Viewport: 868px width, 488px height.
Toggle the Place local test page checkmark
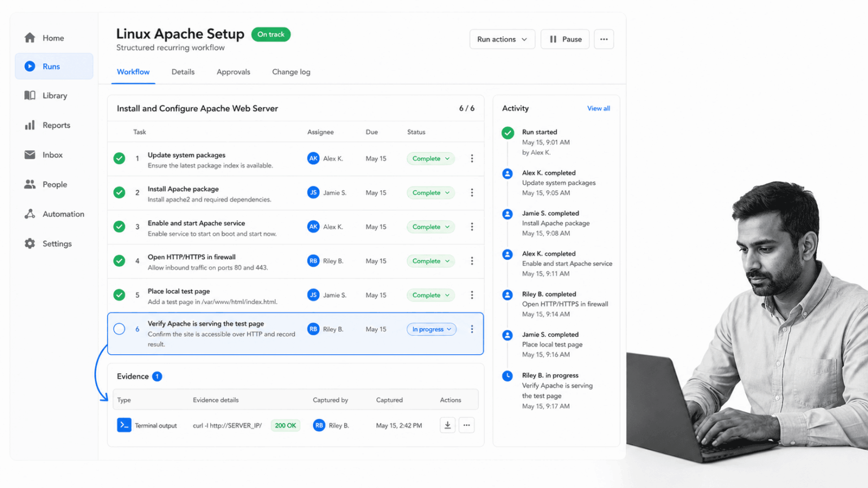[x=119, y=295]
